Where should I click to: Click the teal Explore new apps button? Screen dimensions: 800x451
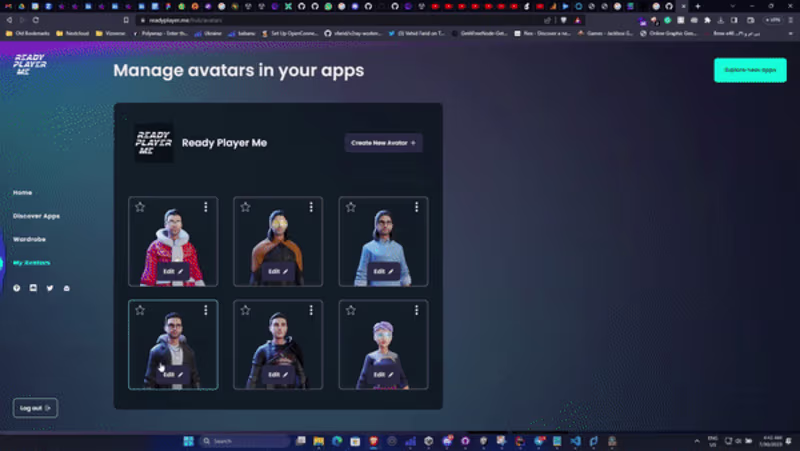(750, 70)
